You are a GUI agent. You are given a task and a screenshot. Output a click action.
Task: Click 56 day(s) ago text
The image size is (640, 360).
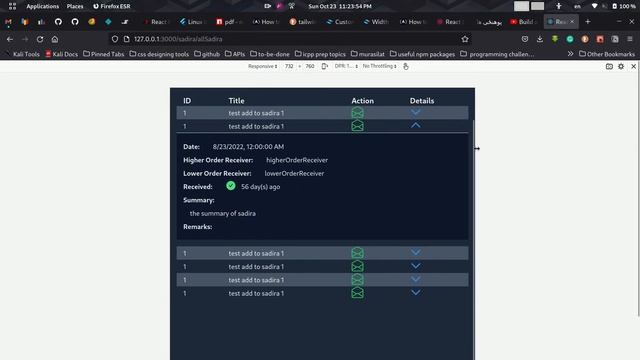tap(260, 187)
